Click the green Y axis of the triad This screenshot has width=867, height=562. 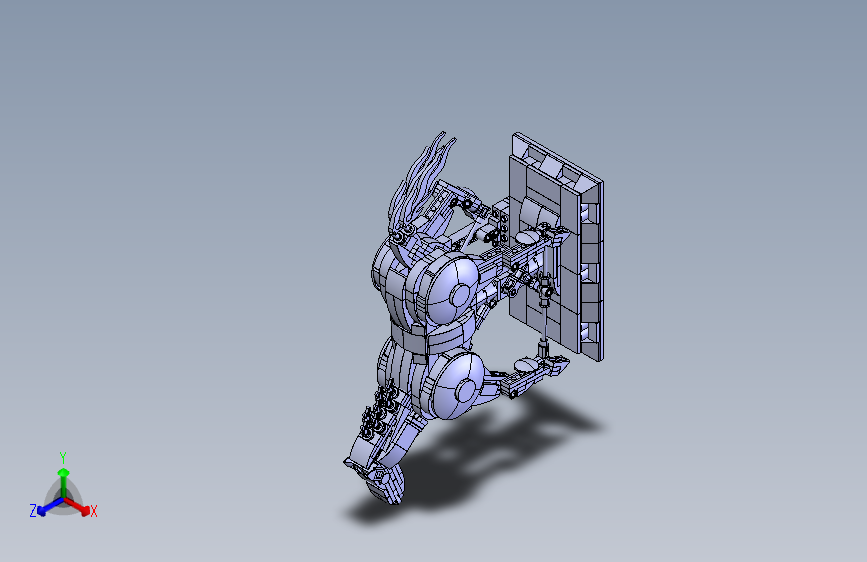point(63,483)
